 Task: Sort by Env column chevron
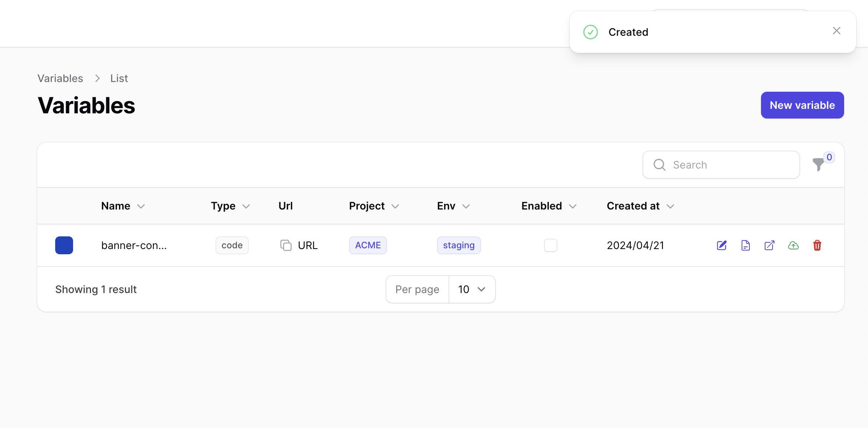tap(466, 206)
